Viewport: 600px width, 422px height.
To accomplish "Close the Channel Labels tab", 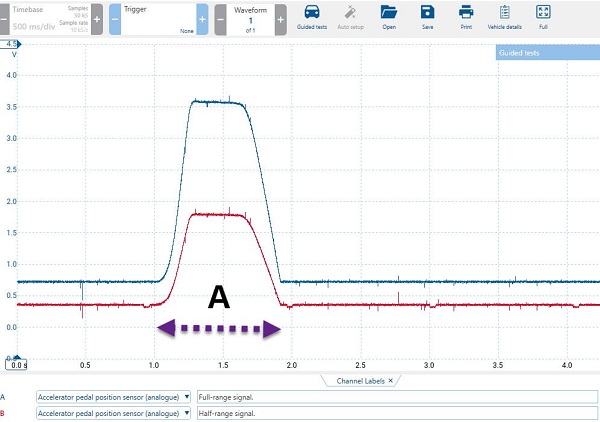I will [x=391, y=381].
